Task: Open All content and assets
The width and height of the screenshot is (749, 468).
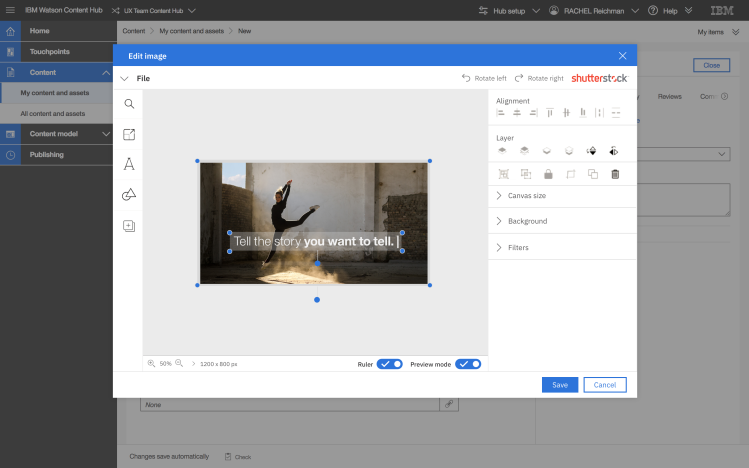Action: pyautogui.click(x=58, y=114)
